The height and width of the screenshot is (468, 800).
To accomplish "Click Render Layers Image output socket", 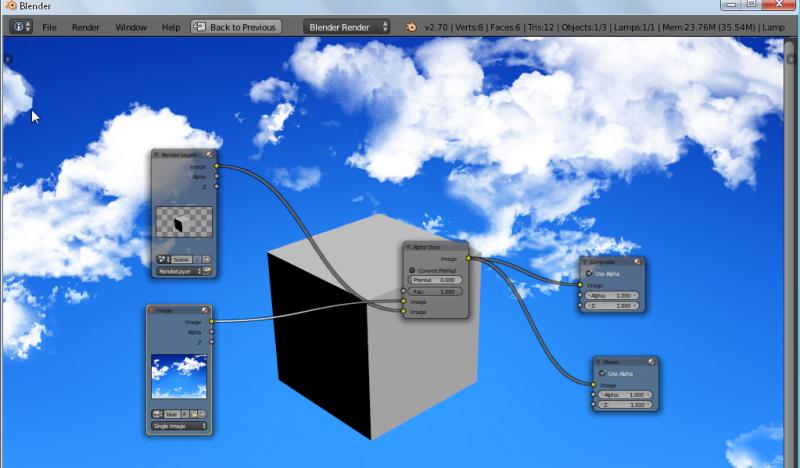I will 216,166.
